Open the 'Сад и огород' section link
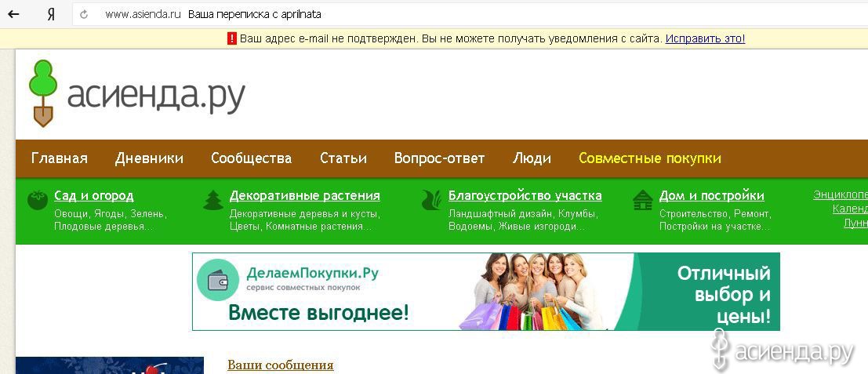Viewport: 868px width, 374px height. point(94,196)
